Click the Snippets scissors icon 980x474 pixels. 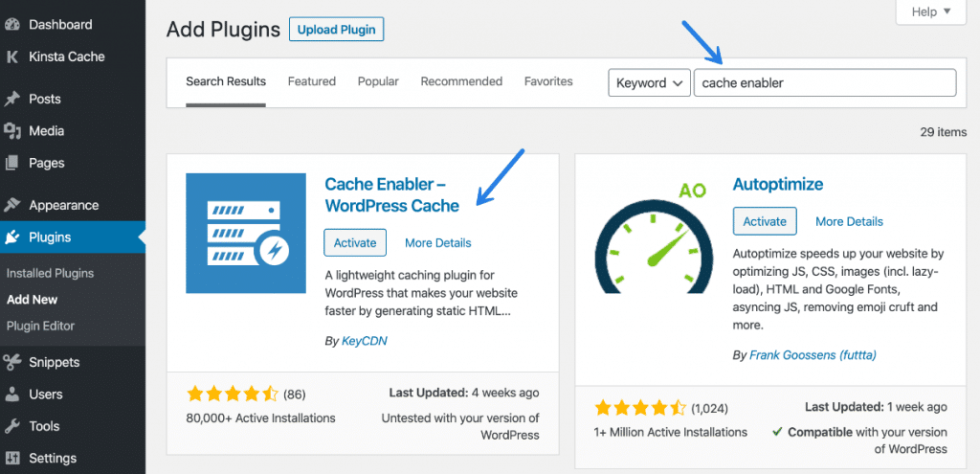11,362
